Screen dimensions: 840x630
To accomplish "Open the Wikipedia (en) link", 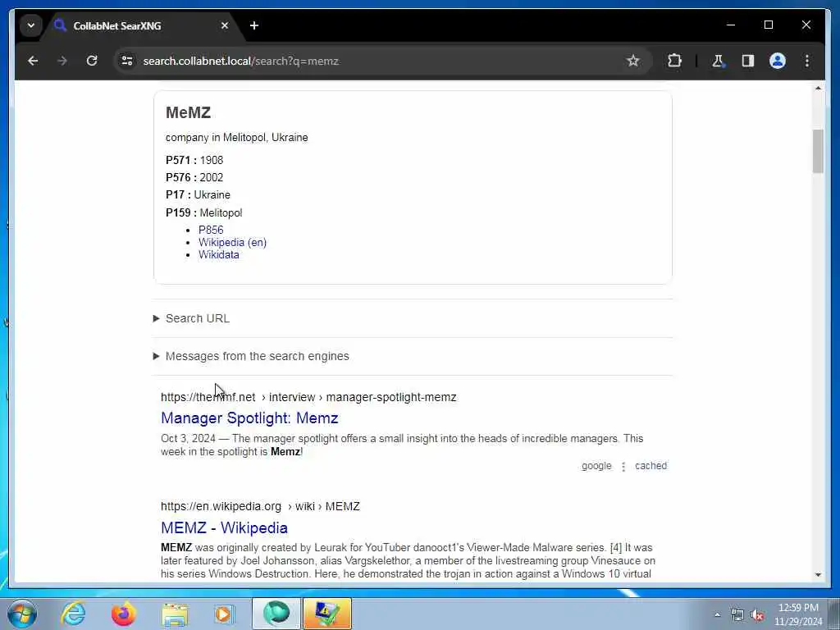I will tap(232, 242).
